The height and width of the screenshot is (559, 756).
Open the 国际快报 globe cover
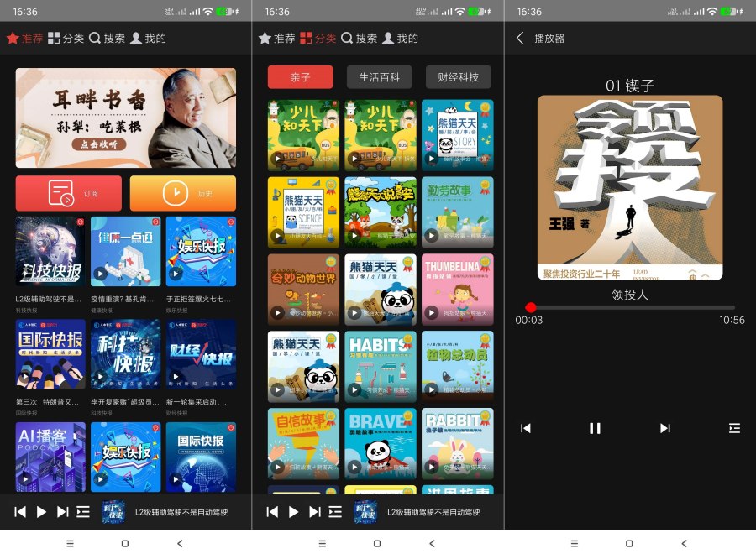201,457
